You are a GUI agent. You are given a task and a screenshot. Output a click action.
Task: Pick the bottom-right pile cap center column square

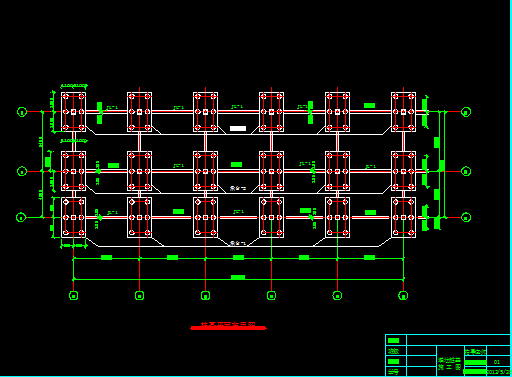403,217
